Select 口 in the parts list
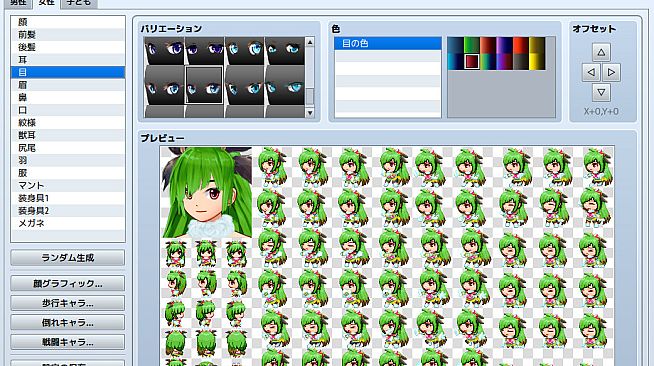The height and width of the screenshot is (366, 654). (68, 110)
